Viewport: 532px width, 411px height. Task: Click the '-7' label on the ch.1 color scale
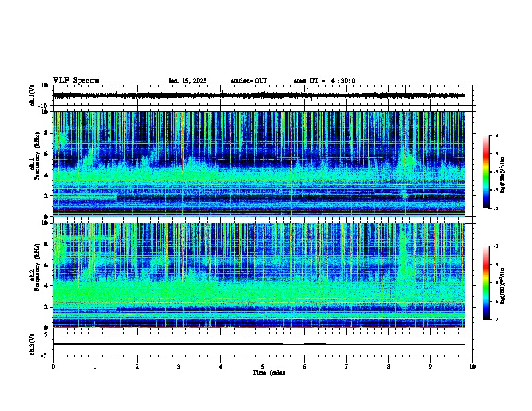(495, 208)
